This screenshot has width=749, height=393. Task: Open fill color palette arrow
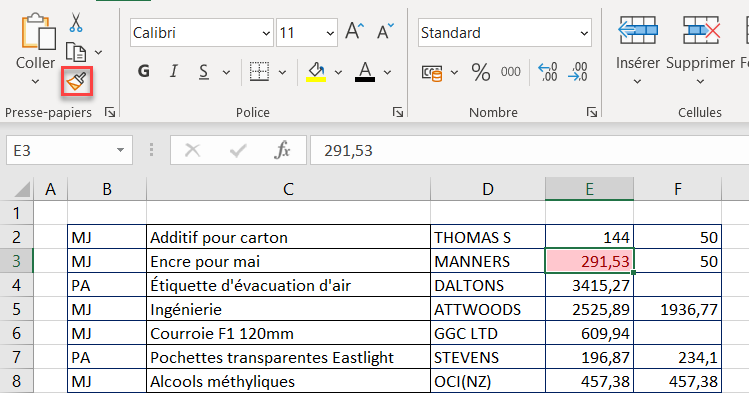click(339, 73)
